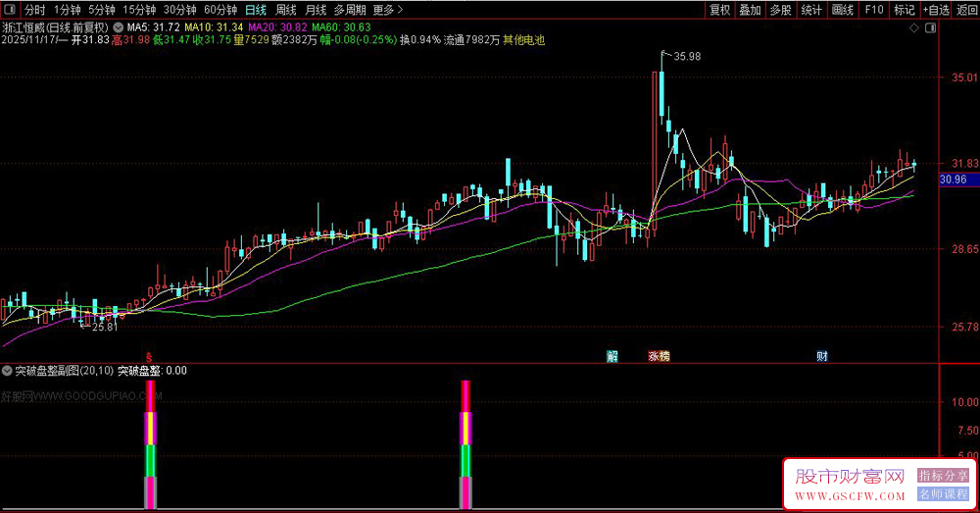Open the 统计 statistics tool
The width and height of the screenshot is (980, 513).
click(811, 10)
